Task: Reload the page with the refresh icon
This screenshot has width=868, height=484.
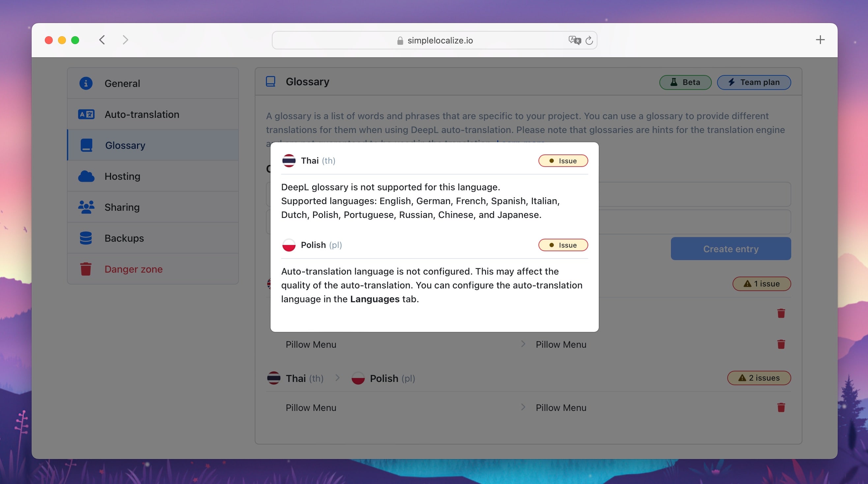Action: point(589,40)
